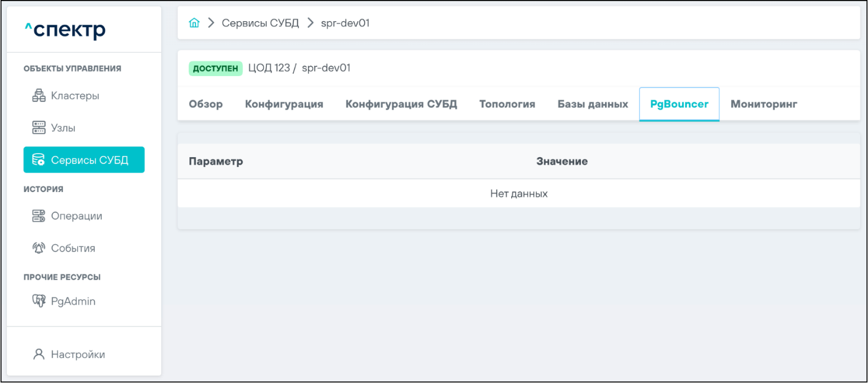Open the Конфигурация tab

[284, 104]
